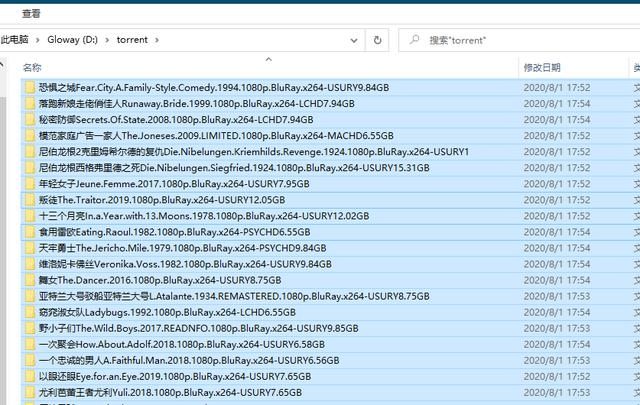The height and width of the screenshot is (405, 640).
Task: Click folder icon of Jeune.Femme row
Action: click(x=30, y=183)
